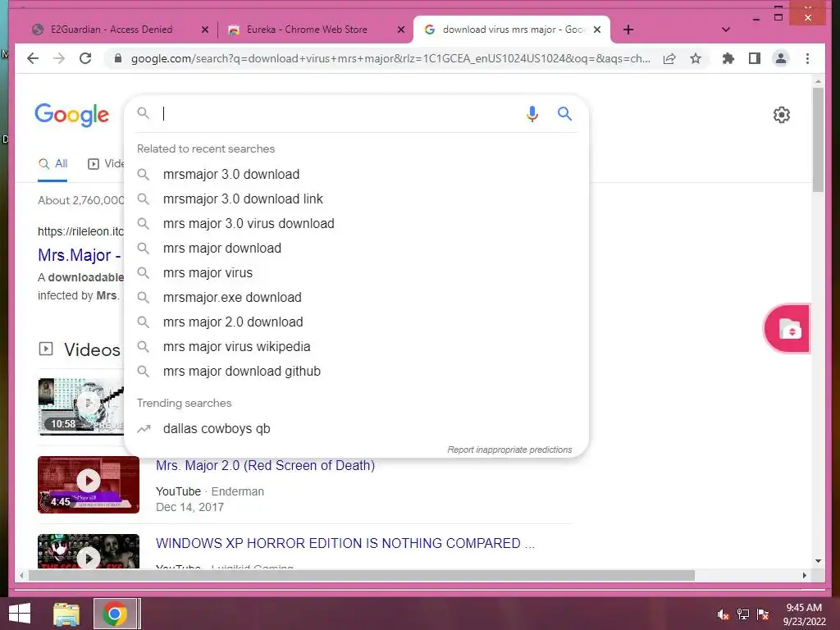840x630 pixels.
Task: Go to Google home via logo
Action: 72,115
